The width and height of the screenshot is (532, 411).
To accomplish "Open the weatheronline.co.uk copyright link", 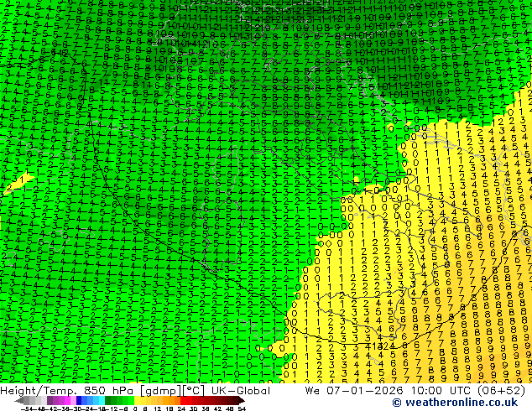I will click(455, 403).
